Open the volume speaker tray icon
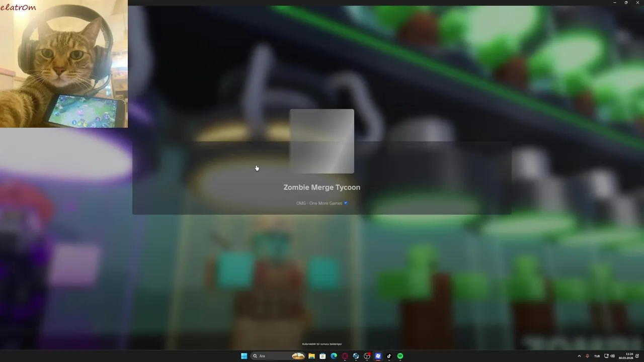 coord(612,356)
